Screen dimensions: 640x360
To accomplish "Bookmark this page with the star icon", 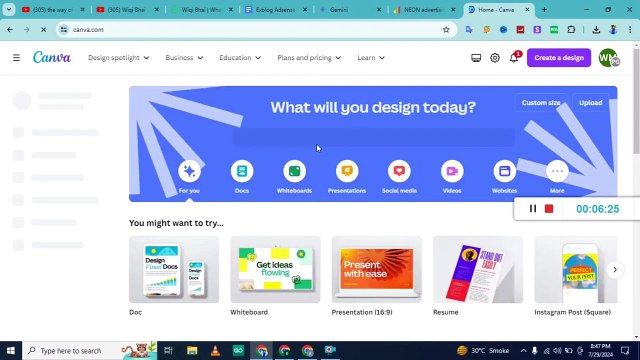I will [446, 29].
